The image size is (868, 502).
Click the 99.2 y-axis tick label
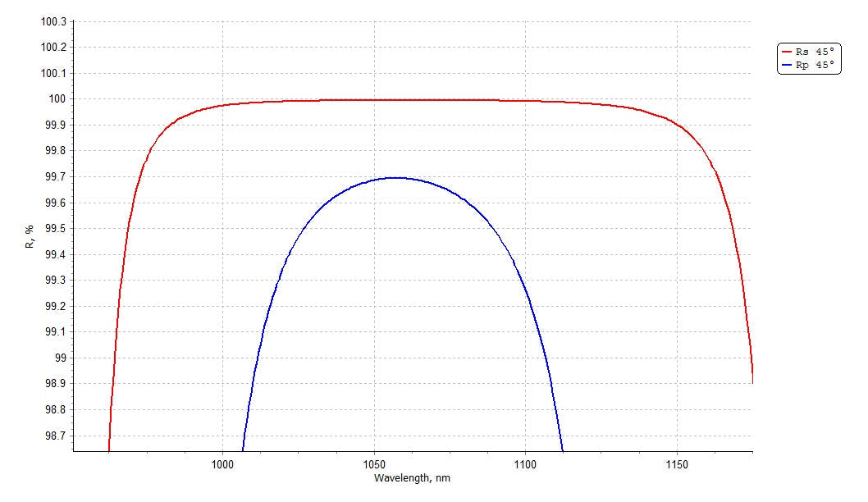[x=55, y=306]
